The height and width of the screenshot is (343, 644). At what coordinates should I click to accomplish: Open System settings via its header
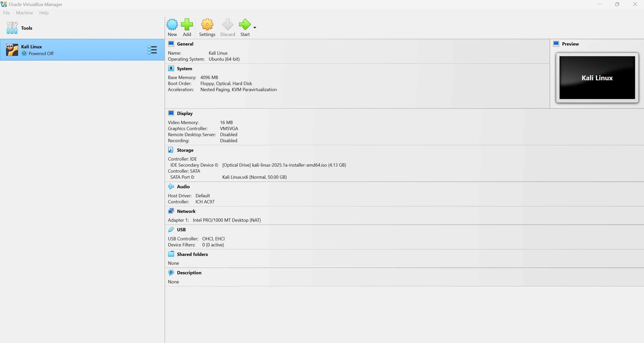(184, 68)
